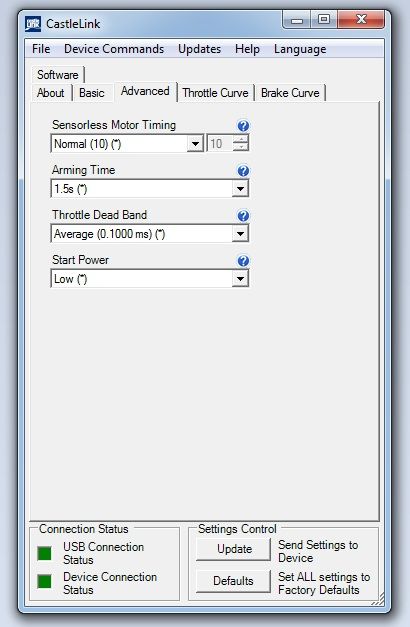The image size is (410, 627).
Task: Click the Defaults button
Action: pyautogui.click(x=234, y=581)
